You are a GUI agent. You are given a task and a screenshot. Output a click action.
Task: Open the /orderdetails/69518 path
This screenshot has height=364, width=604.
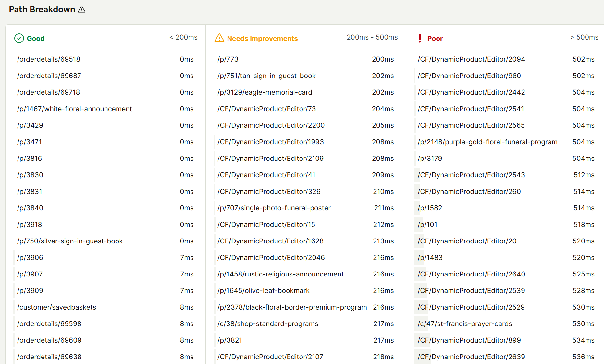click(49, 59)
